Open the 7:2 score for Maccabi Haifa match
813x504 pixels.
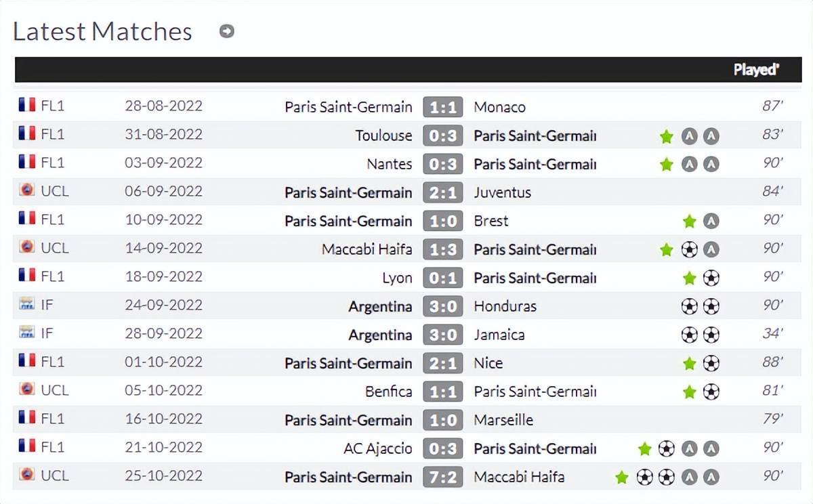(x=443, y=477)
